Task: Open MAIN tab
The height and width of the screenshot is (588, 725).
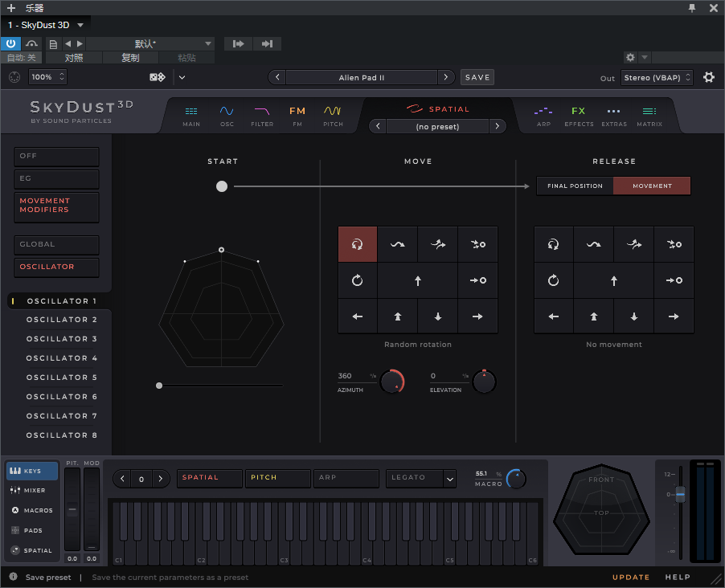Action: pyautogui.click(x=191, y=116)
